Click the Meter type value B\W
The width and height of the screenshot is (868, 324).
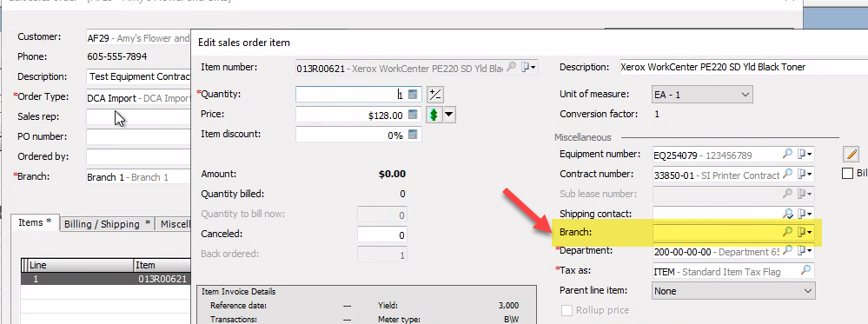tap(511, 319)
